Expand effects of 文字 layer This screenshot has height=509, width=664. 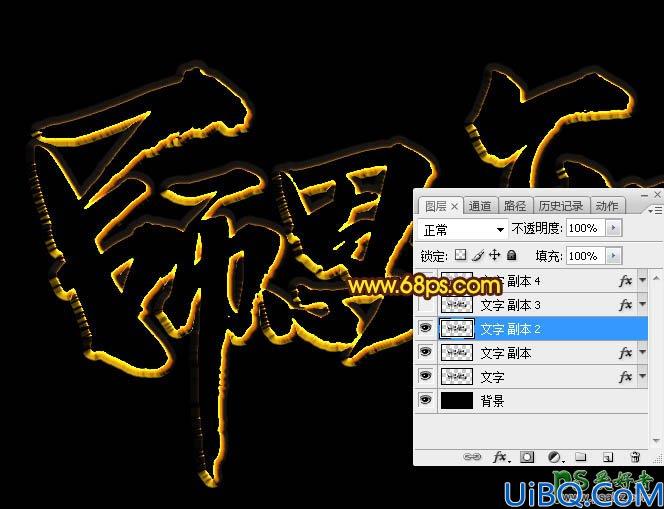pos(642,376)
